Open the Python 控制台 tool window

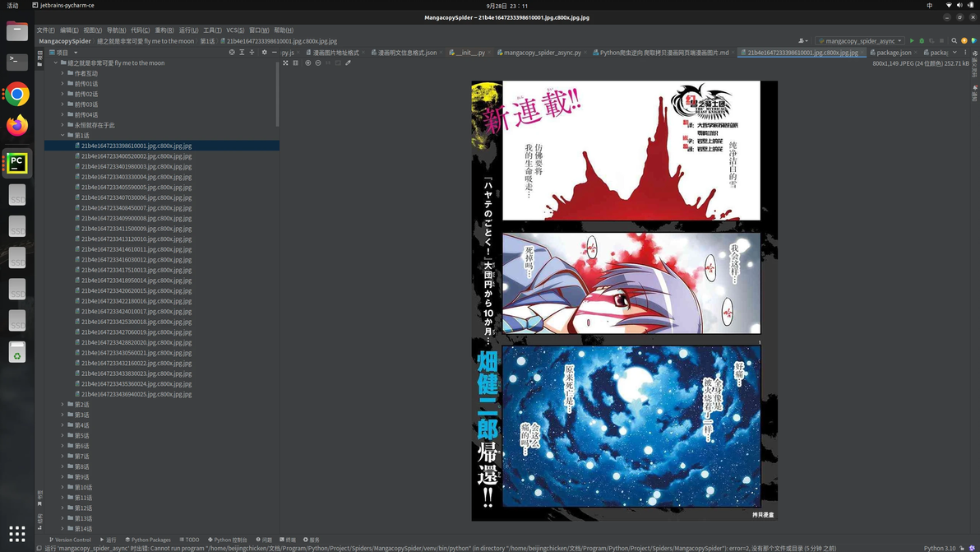click(228, 540)
